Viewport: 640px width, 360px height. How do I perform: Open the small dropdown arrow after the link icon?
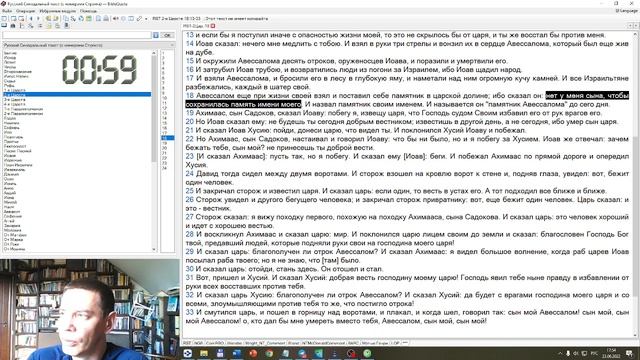point(146,19)
